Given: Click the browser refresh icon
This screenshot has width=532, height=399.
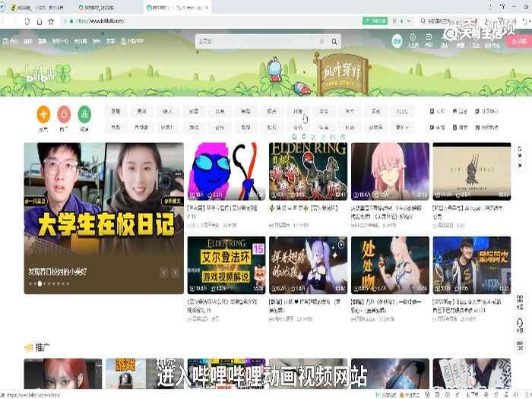Looking at the screenshot, I should [x=27, y=21].
